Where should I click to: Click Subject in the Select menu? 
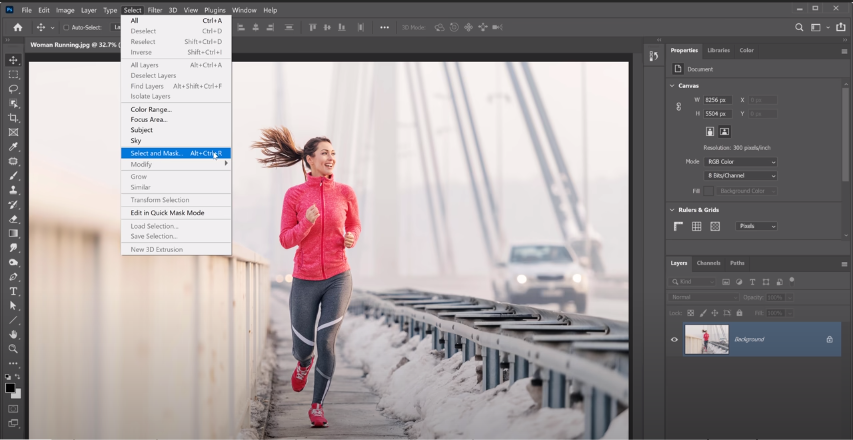(142, 130)
